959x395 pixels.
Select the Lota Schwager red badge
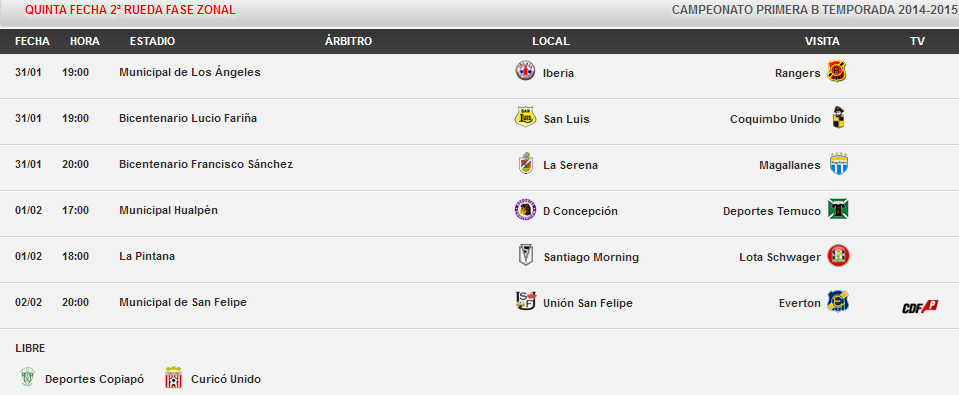(838, 256)
